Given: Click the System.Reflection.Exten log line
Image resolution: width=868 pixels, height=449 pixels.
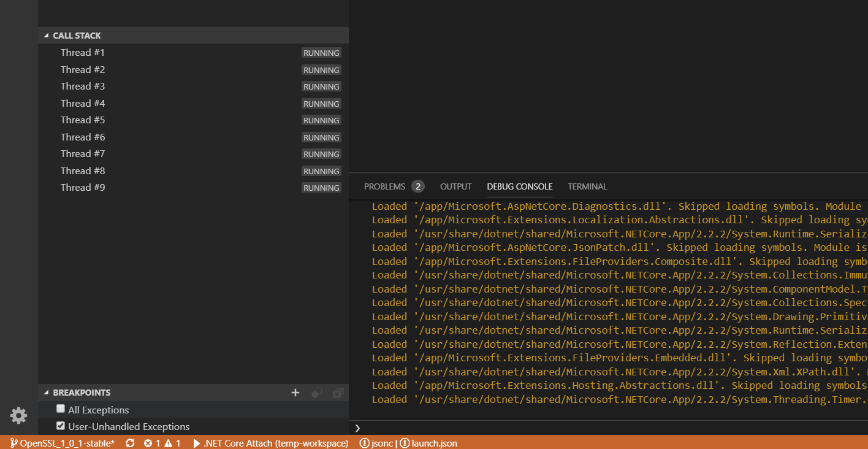Looking at the screenshot, I should coord(620,344).
